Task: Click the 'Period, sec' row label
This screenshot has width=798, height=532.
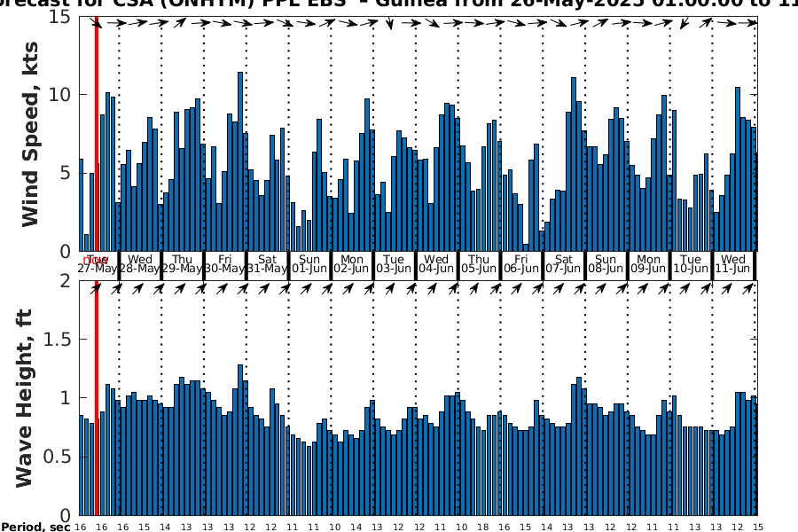Action: click(35, 527)
